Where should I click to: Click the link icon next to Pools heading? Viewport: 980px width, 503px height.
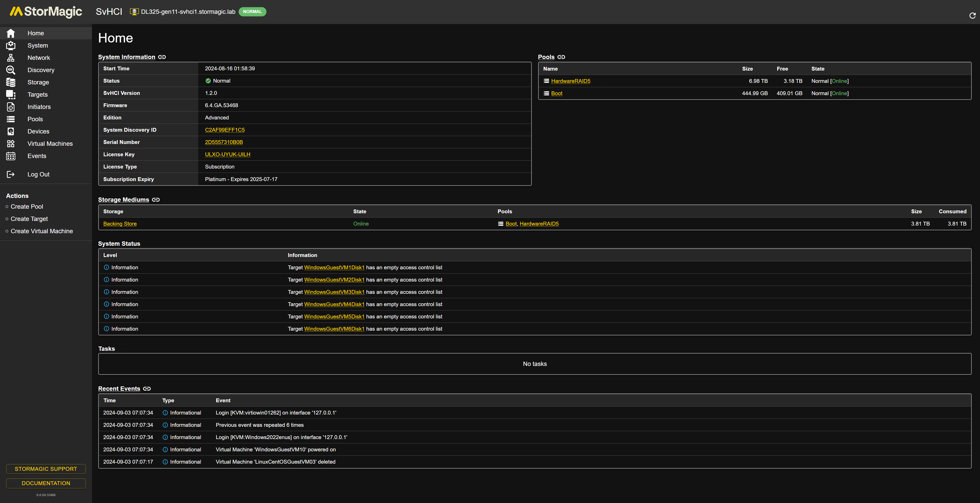[x=561, y=57]
